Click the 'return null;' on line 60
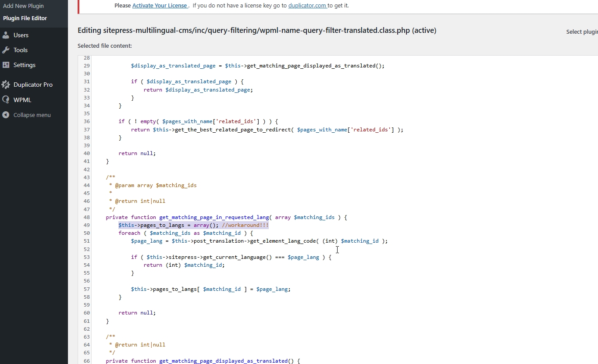The image size is (598, 364). tap(137, 313)
